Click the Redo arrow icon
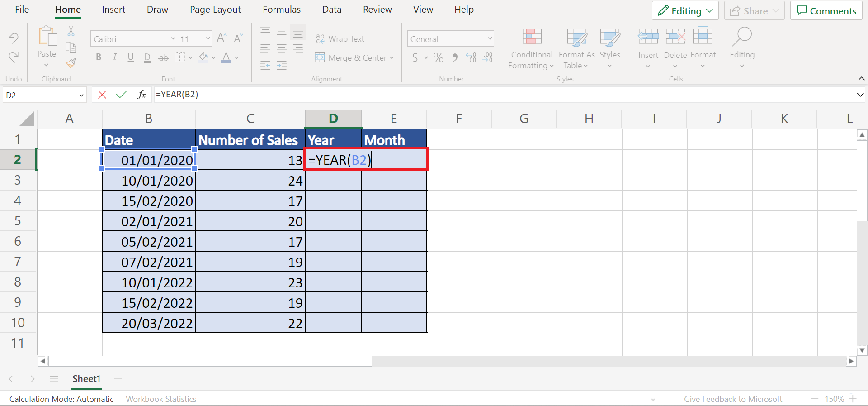The image size is (868, 406). (14, 57)
